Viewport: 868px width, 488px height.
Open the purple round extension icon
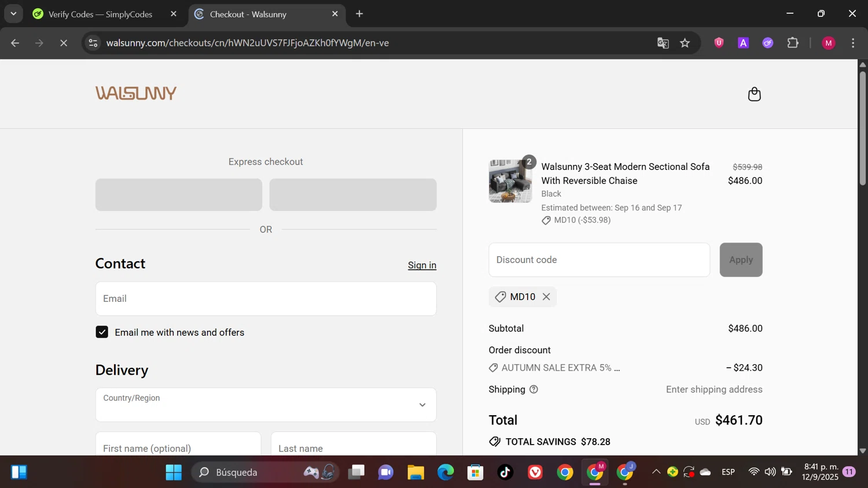click(x=768, y=43)
